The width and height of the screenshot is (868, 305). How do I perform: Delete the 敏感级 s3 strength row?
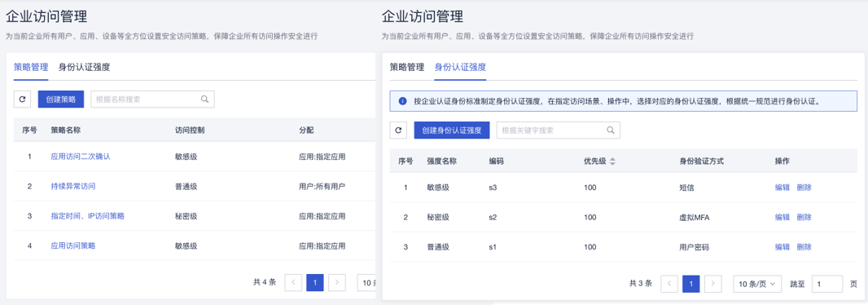[804, 188]
